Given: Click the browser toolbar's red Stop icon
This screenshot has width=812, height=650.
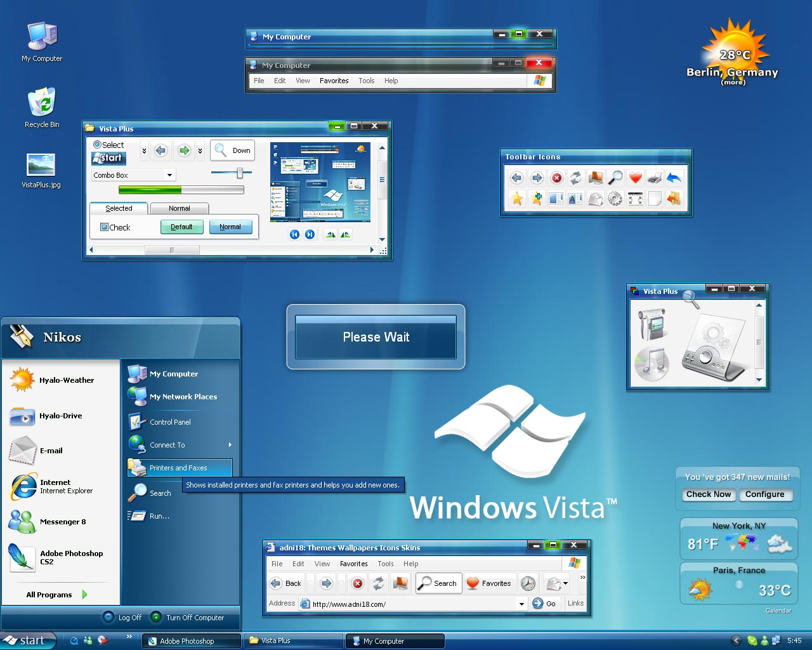Looking at the screenshot, I should click(358, 583).
